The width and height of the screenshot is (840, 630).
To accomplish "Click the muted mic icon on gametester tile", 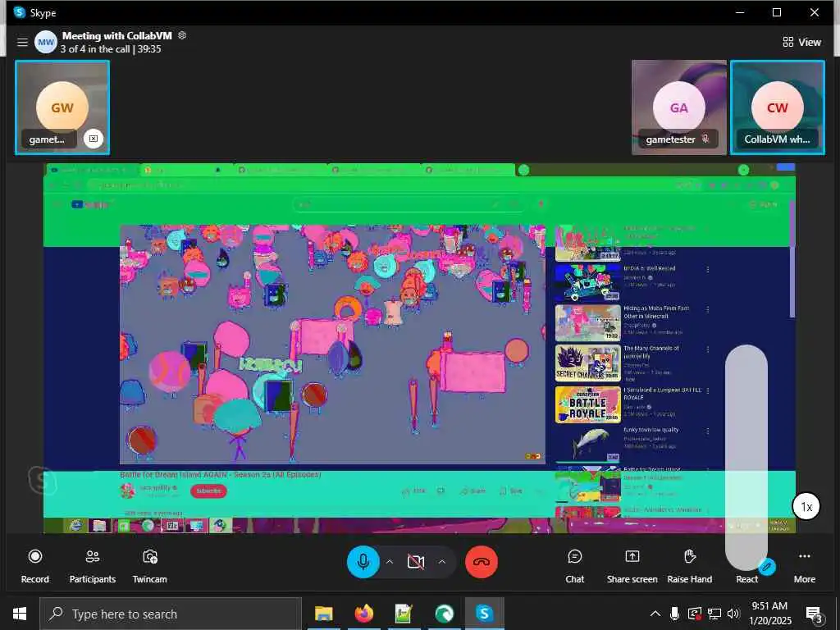I will pos(705,139).
